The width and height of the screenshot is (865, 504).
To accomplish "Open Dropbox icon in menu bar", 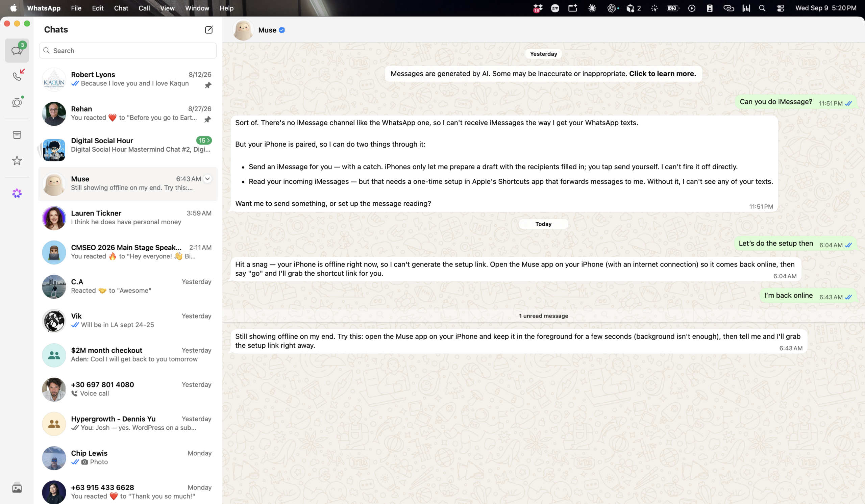I will (x=538, y=8).
